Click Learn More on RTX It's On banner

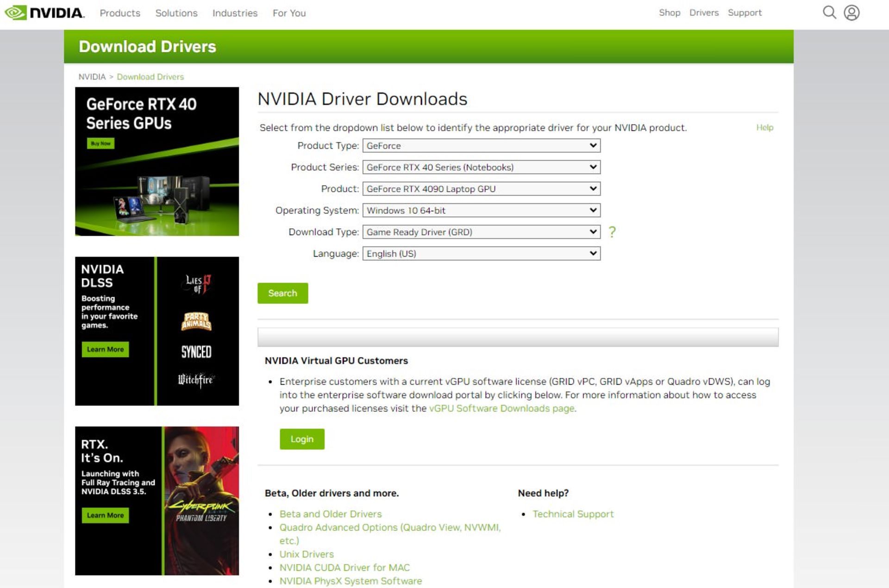(x=105, y=515)
